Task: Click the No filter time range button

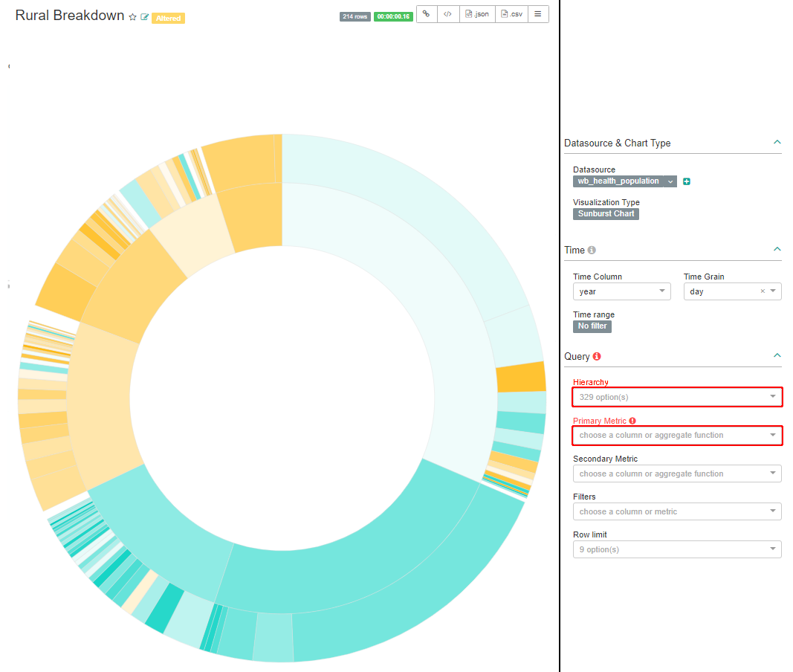Action: (592, 326)
